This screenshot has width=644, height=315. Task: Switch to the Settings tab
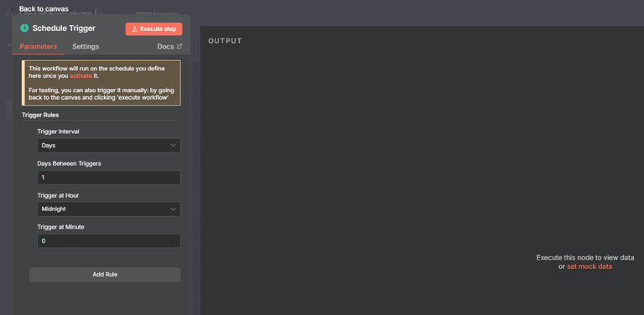click(x=86, y=47)
